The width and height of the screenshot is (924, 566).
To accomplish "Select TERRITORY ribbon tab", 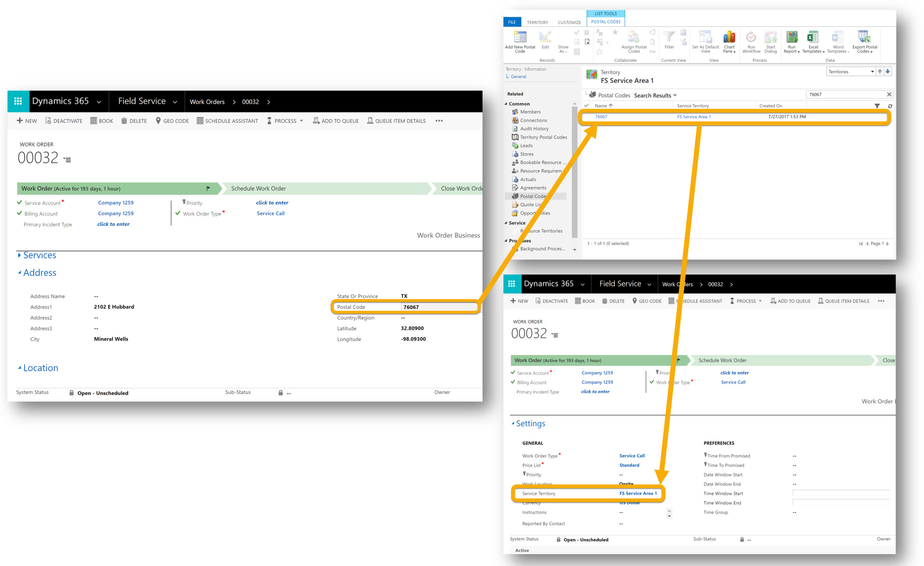I will coord(537,22).
